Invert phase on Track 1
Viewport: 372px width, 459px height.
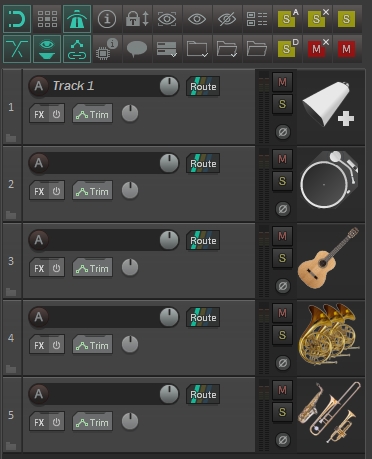pos(283,132)
